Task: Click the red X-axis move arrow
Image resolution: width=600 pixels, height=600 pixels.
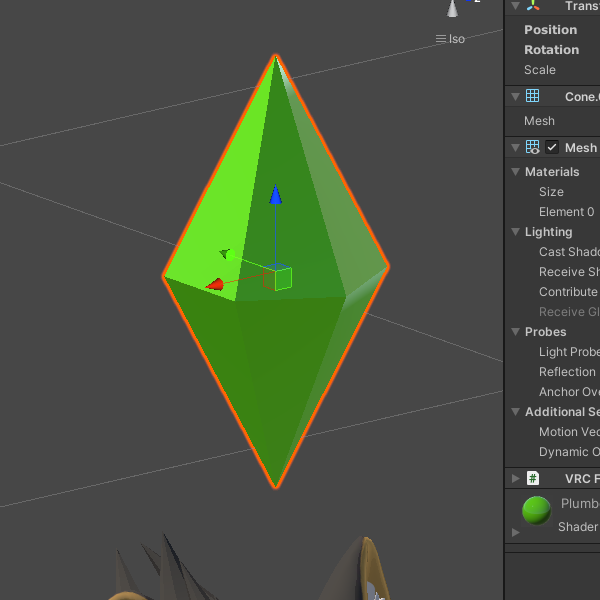Action: [x=215, y=284]
